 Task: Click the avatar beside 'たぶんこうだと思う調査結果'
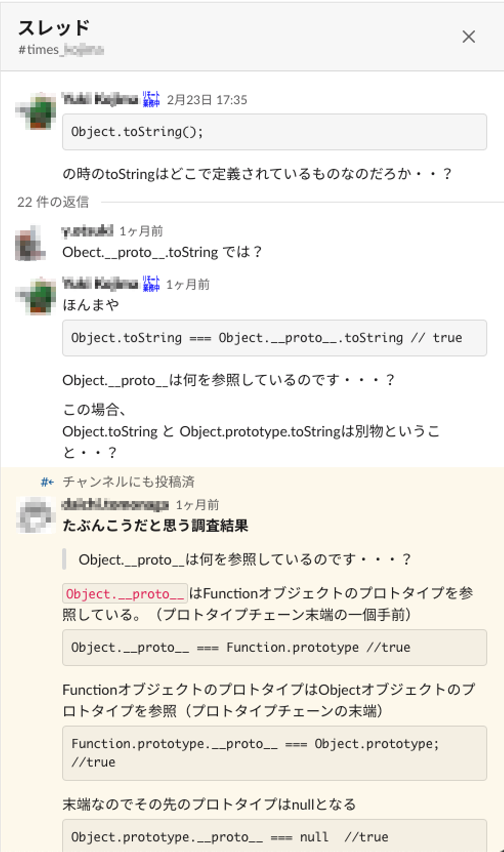click(x=36, y=515)
